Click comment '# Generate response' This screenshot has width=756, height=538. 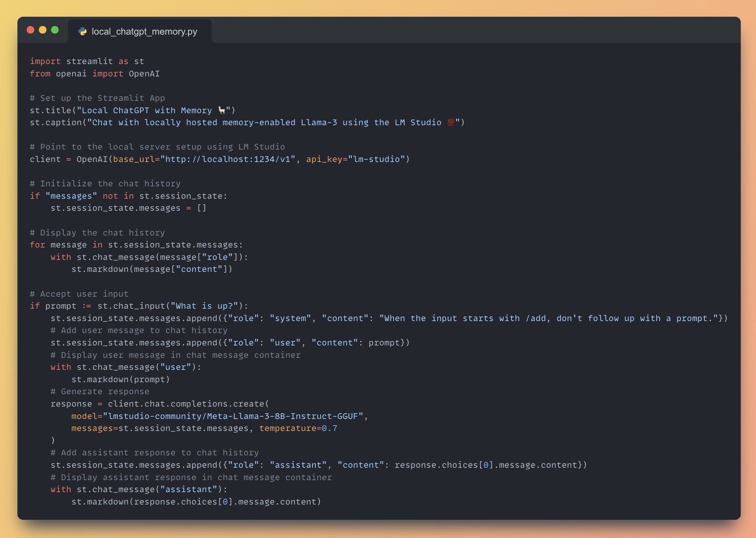(100, 391)
